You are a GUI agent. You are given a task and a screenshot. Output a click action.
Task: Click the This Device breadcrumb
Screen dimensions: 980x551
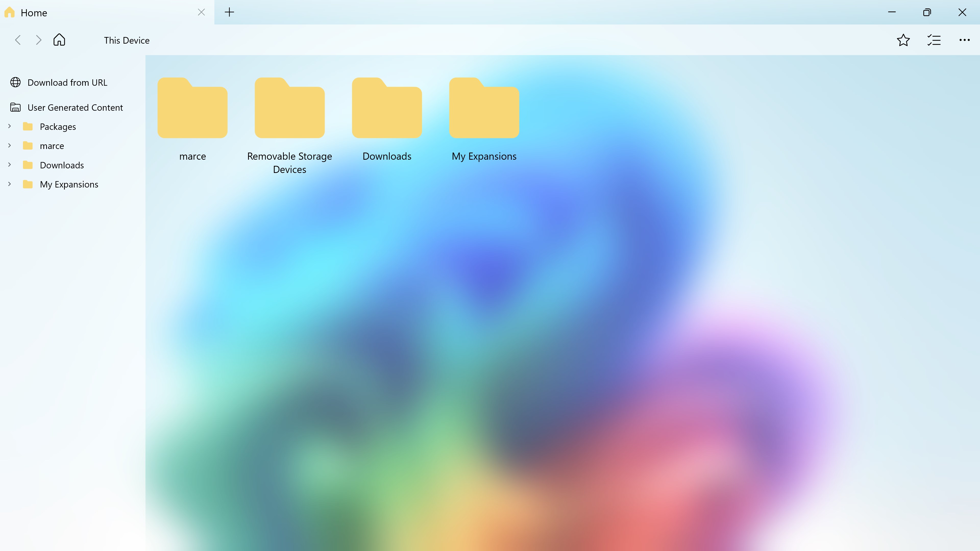127,40
